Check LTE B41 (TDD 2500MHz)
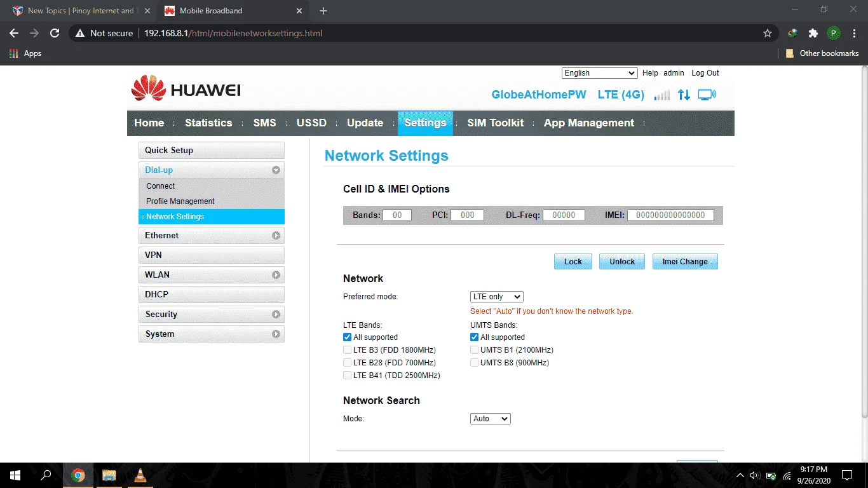This screenshot has width=868, height=488. [347, 376]
